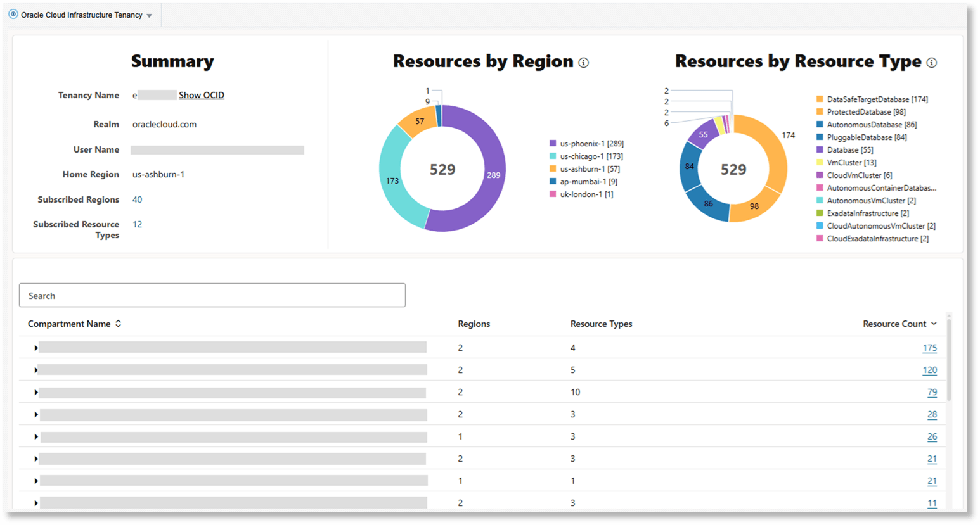980x525 pixels.
Task: Expand the compartment row with count 26
Action: [35, 436]
